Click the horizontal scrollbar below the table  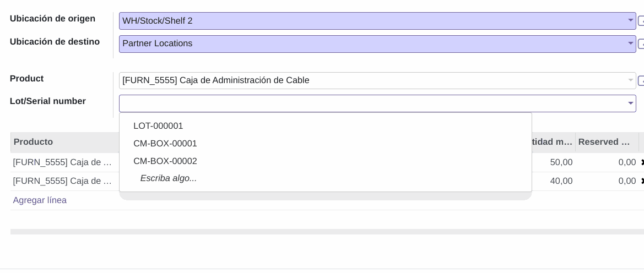point(327,232)
